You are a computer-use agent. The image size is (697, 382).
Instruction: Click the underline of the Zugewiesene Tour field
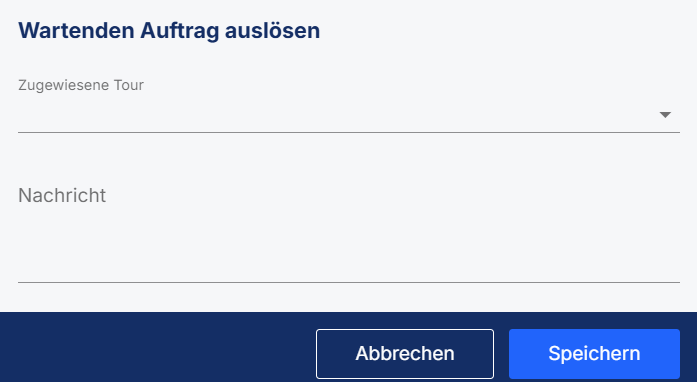pos(349,132)
